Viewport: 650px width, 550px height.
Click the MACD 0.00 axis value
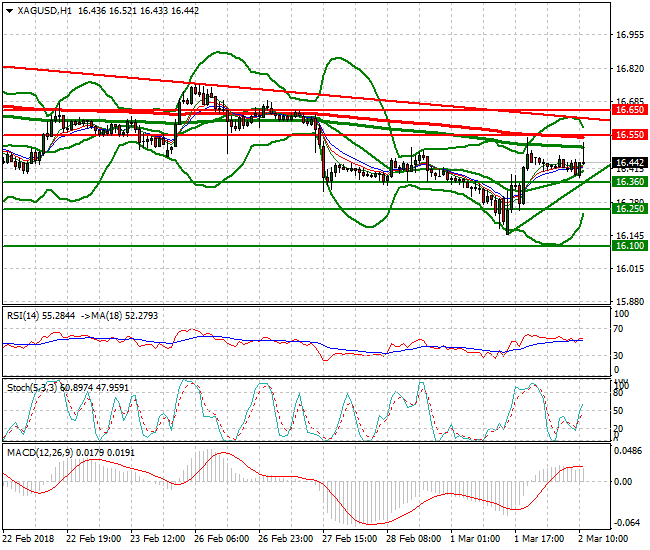pos(623,482)
